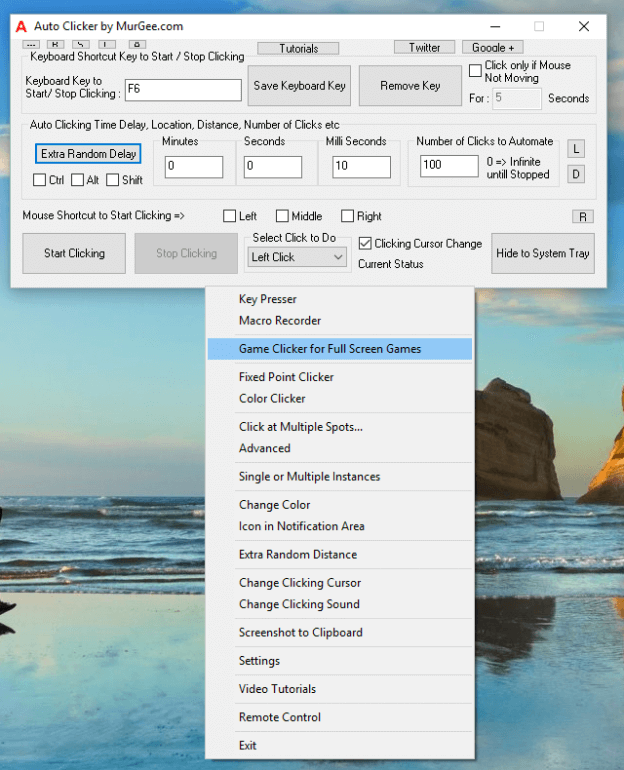
Task: Open Color Clicker menu item
Action: 340,399
